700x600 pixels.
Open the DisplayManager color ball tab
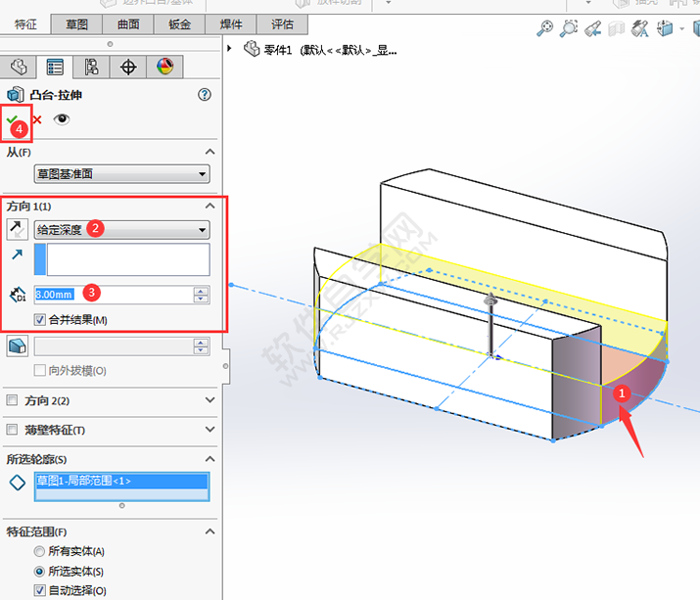click(164, 67)
